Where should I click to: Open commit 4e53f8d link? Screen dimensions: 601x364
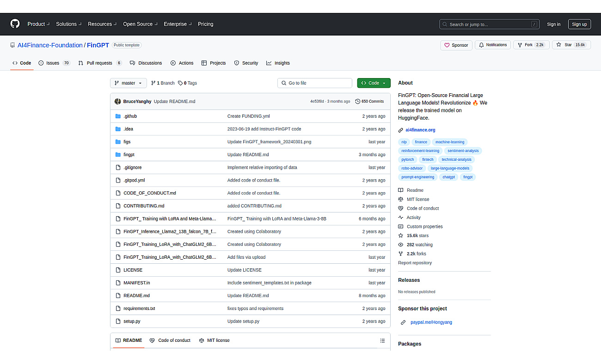[x=317, y=102]
